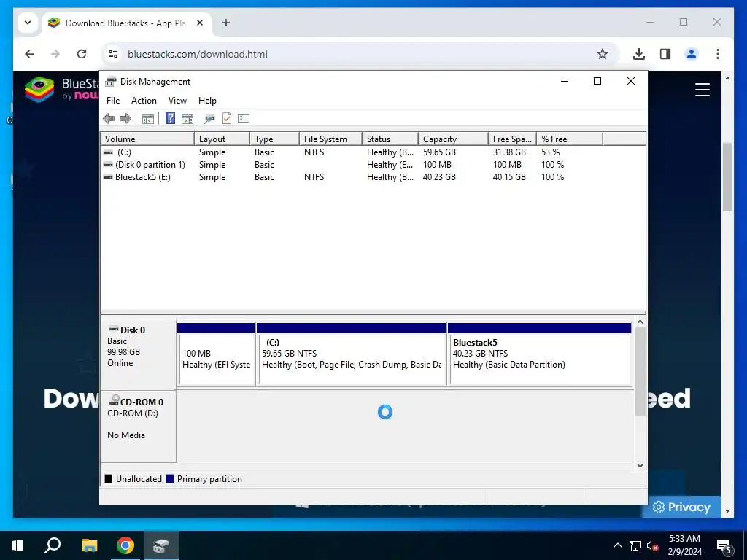The image size is (747, 560).
Task: Open the BlueStacks site hamburger menu
Action: (703, 90)
